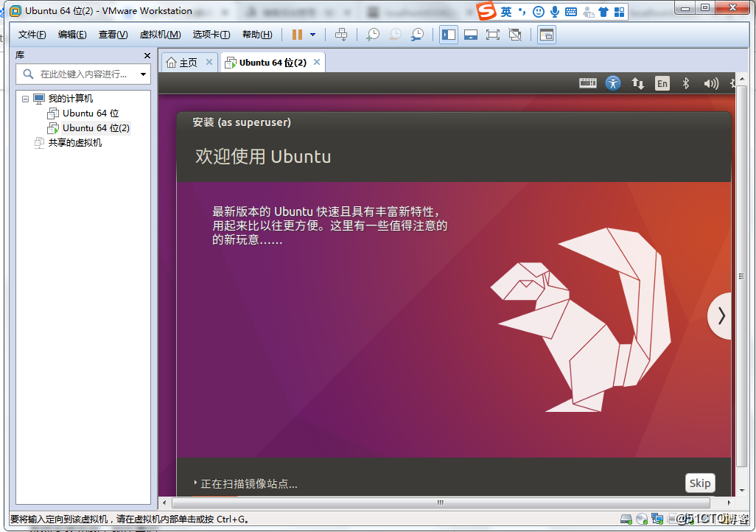Open the Sogou skin shirt icon
The width and height of the screenshot is (756, 532).
click(603, 12)
